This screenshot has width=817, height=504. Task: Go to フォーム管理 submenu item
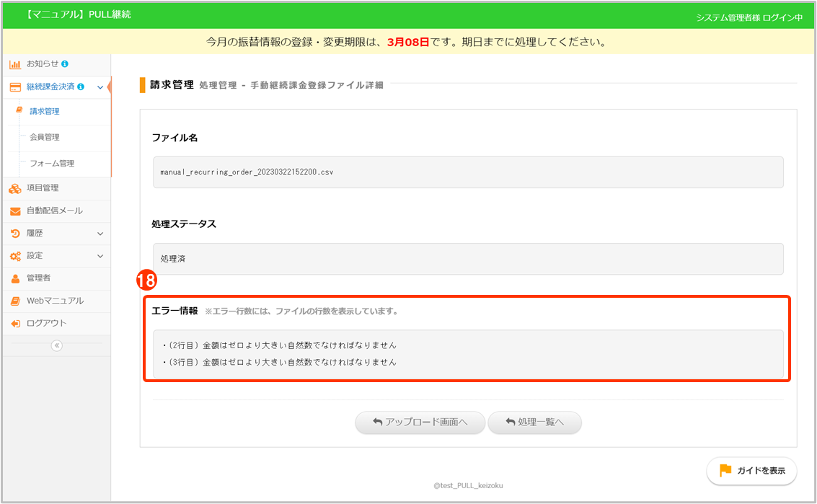click(52, 164)
